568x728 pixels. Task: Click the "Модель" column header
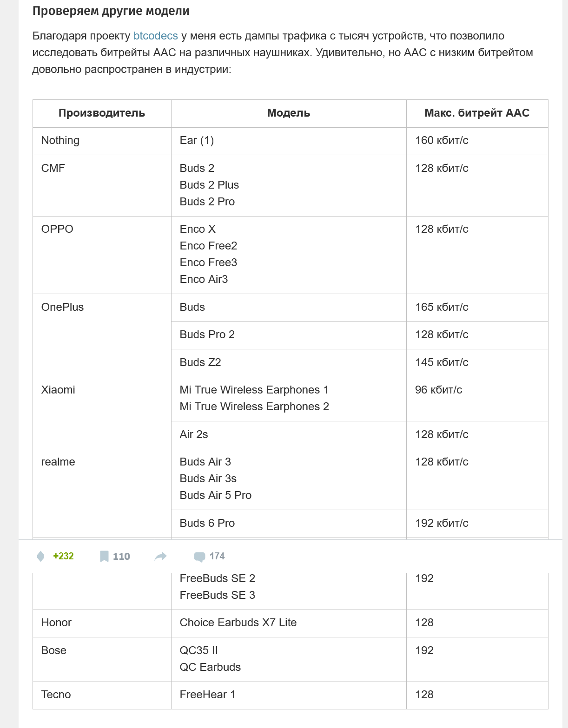(288, 113)
